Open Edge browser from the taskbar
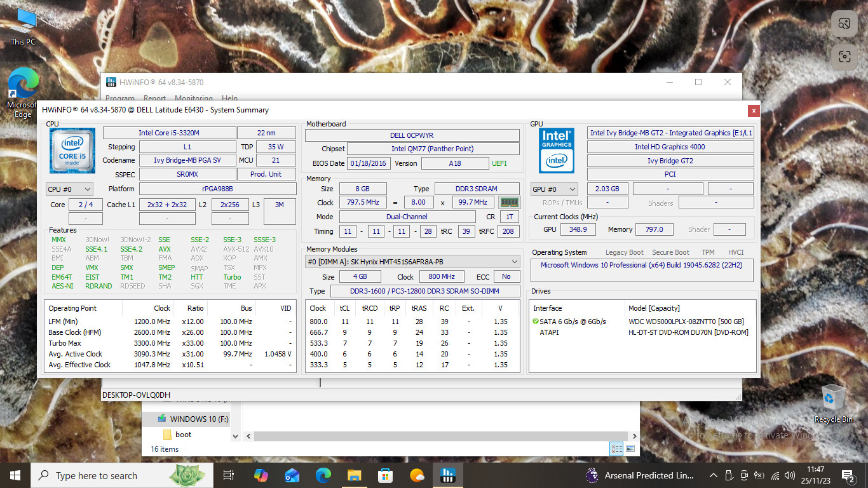The width and height of the screenshot is (868, 488). [x=323, y=475]
